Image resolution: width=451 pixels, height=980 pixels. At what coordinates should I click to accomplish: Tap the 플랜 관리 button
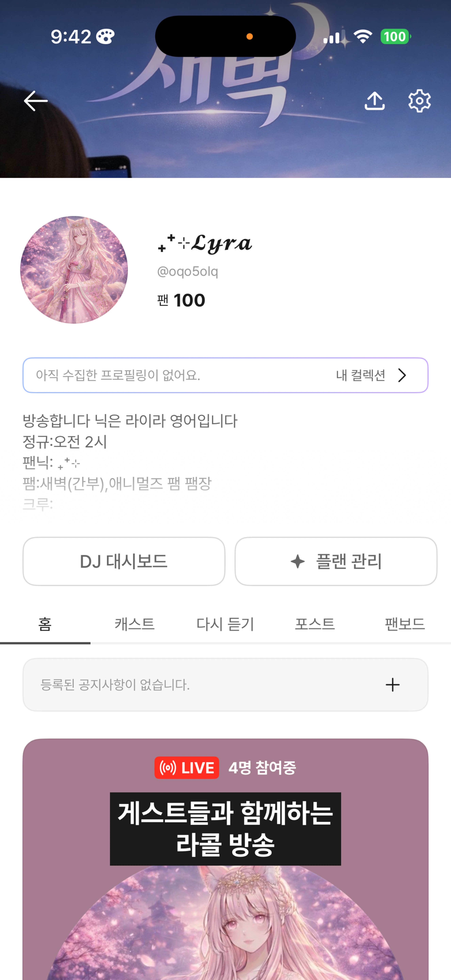(336, 561)
